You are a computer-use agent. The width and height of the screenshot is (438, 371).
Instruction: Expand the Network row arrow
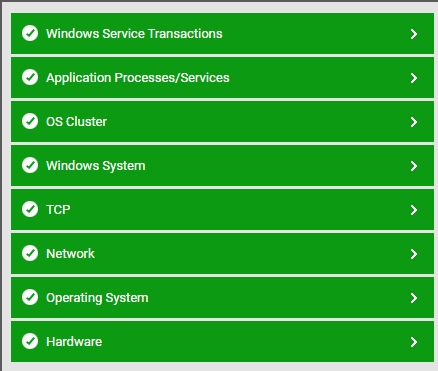414,254
